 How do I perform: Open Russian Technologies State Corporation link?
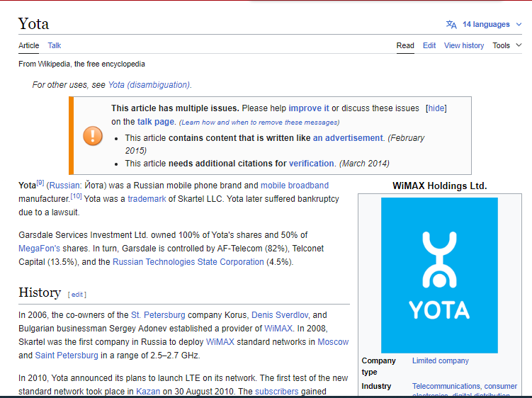[x=188, y=262]
